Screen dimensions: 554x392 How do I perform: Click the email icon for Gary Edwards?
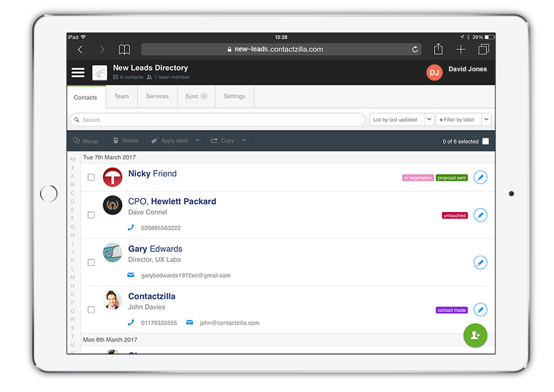(x=131, y=275)
